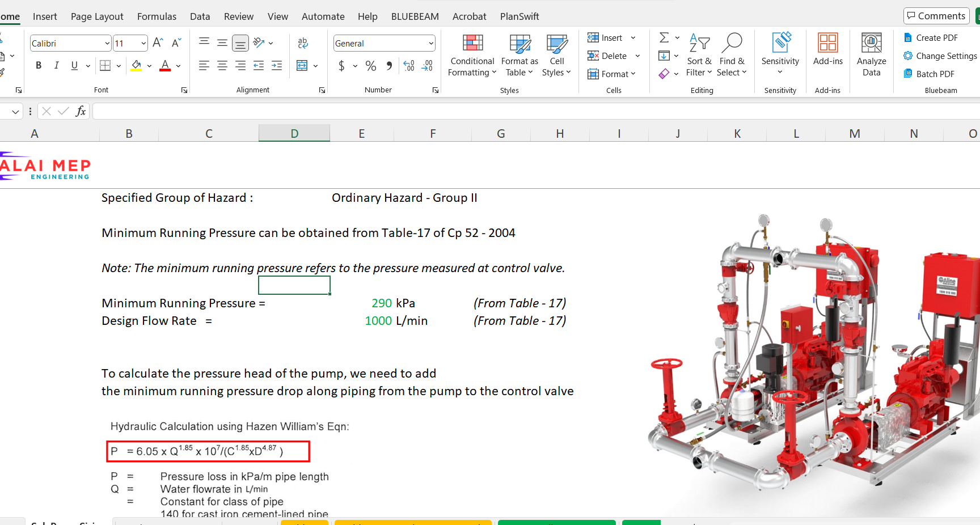Toggle Bold formatting
The width and height of the screenshot is (980, 525).
click(39, 66)
